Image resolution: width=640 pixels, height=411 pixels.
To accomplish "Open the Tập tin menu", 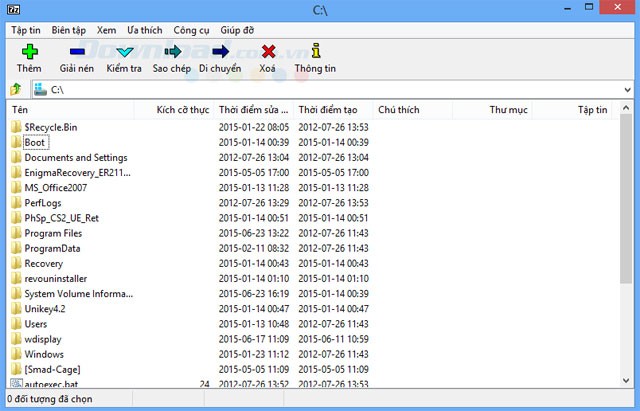I will [26, 30].
